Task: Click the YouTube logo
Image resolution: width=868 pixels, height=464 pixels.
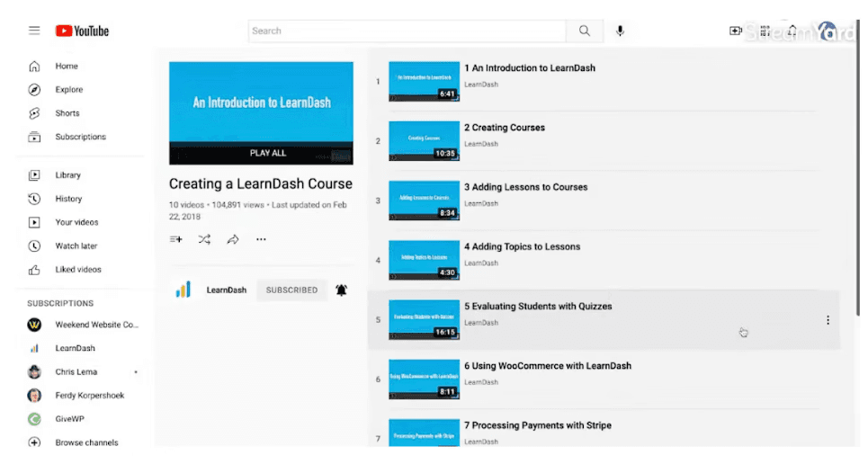Action: pos(82,31)
